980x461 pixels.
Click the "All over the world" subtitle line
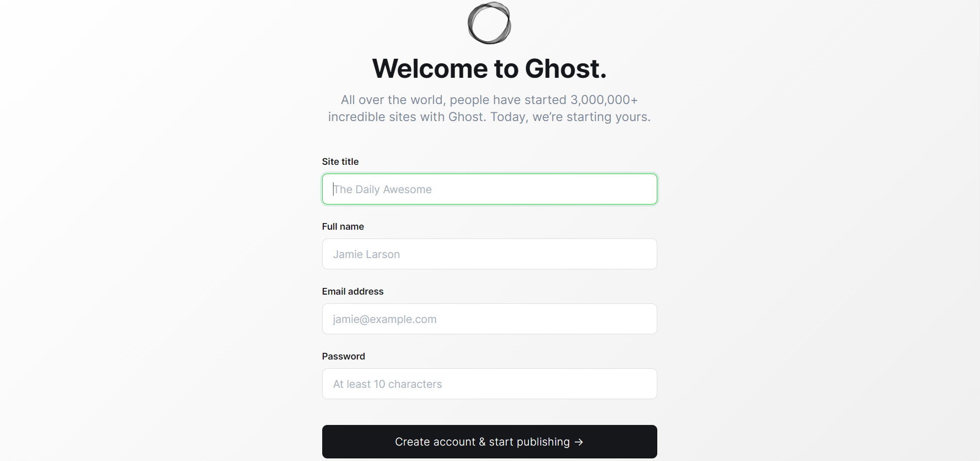489,100
